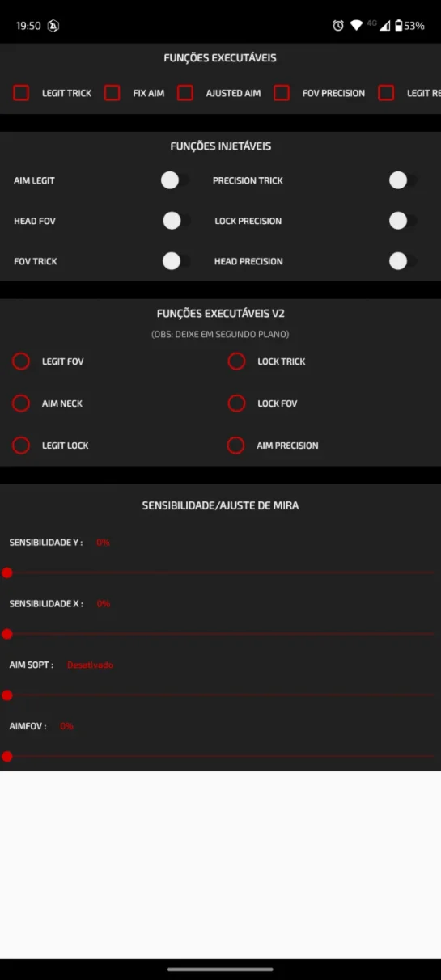This screenshot has width=441, height=980.
Task: Tap the battery status icon
Action: [x=398, y=26]
